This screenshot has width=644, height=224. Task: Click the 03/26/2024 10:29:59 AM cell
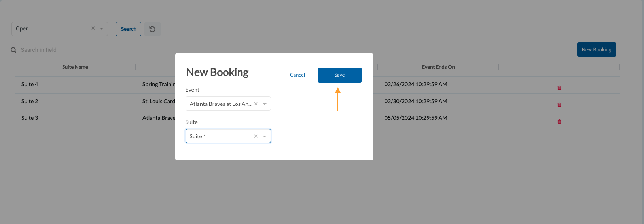(x=416, y=84)
